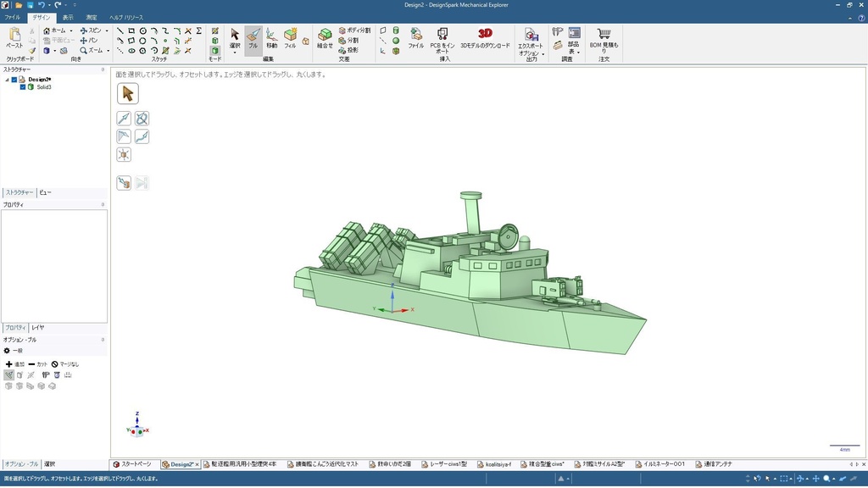This screenshot has width=868, height=488.
Task: Click the select arrow tool guide in viewport
Action: (127, 93)
